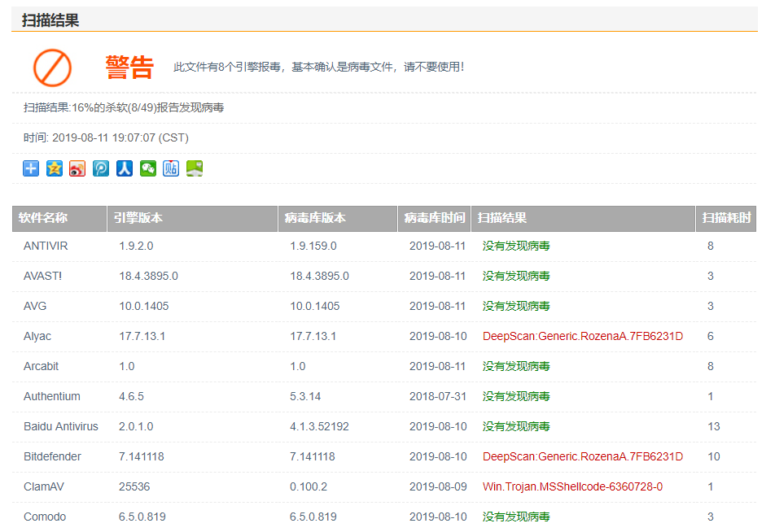Select the Baidu Antivirus row name

pos(61,427)
